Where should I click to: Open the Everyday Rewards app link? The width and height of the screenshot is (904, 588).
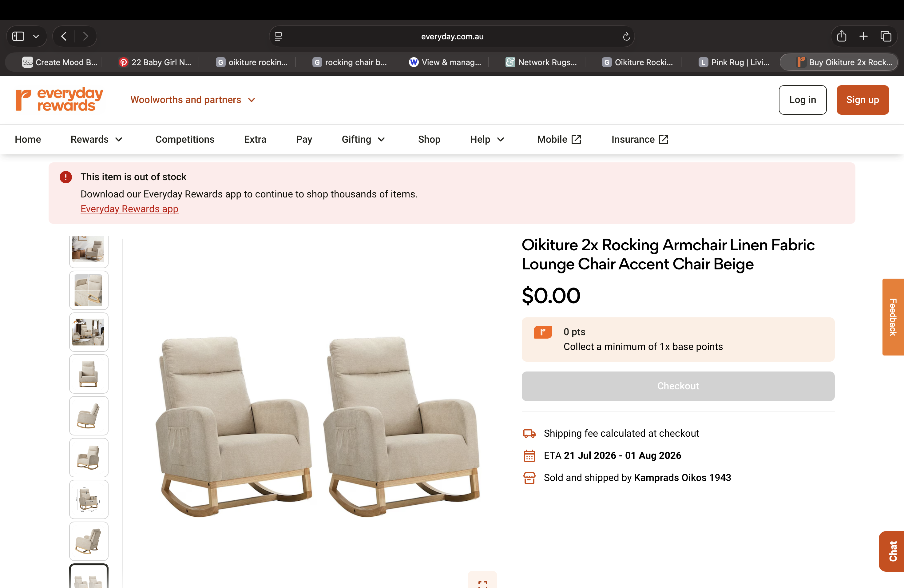coord(129,209)
